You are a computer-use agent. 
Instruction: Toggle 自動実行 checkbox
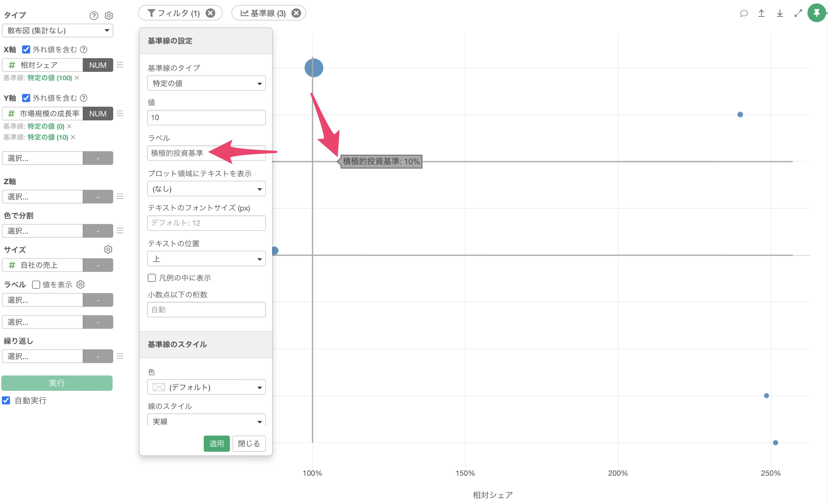6,400
